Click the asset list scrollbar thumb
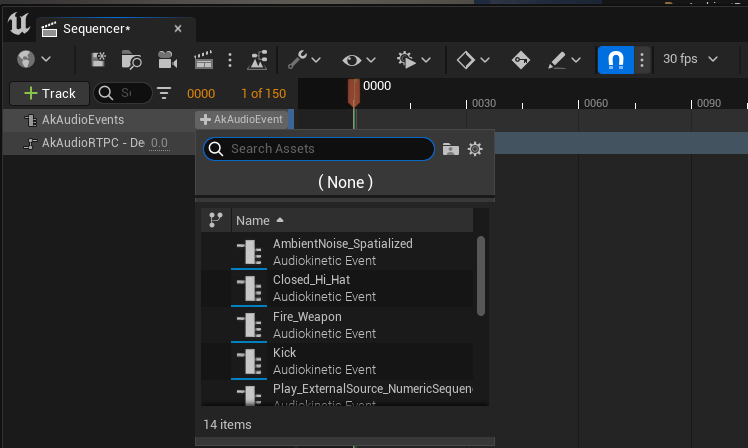This screenshot has height=448, width=748. click(x=481, y=276)
